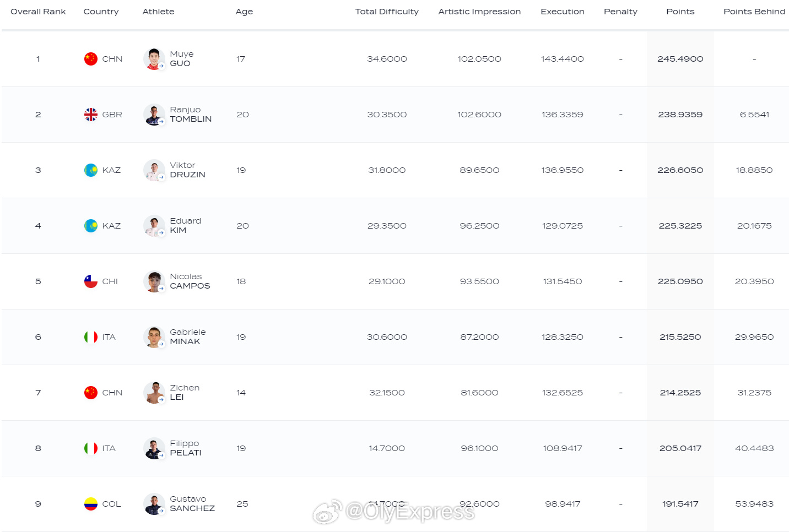The width and height of the screenshot is (789, 532).
Task: Click the Chile flag icon
Action: pyautogui.click(x=91, y=281)
